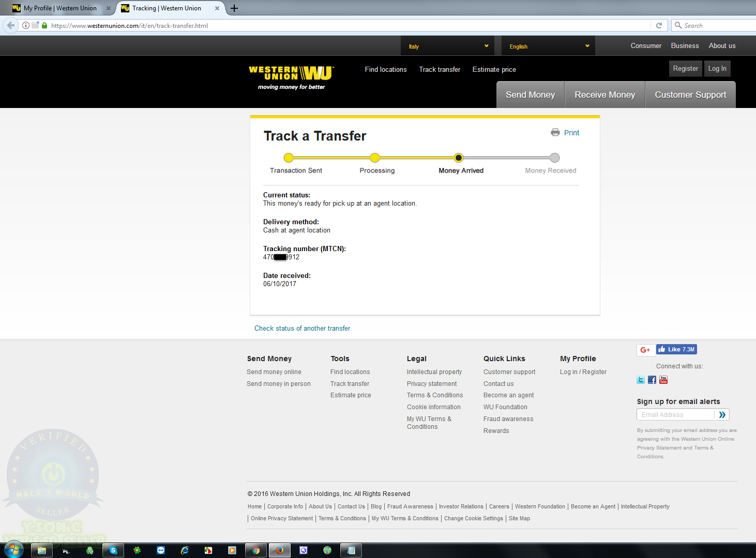Open Send money online footer link
The image size is (756, 558).
(274, 372)
